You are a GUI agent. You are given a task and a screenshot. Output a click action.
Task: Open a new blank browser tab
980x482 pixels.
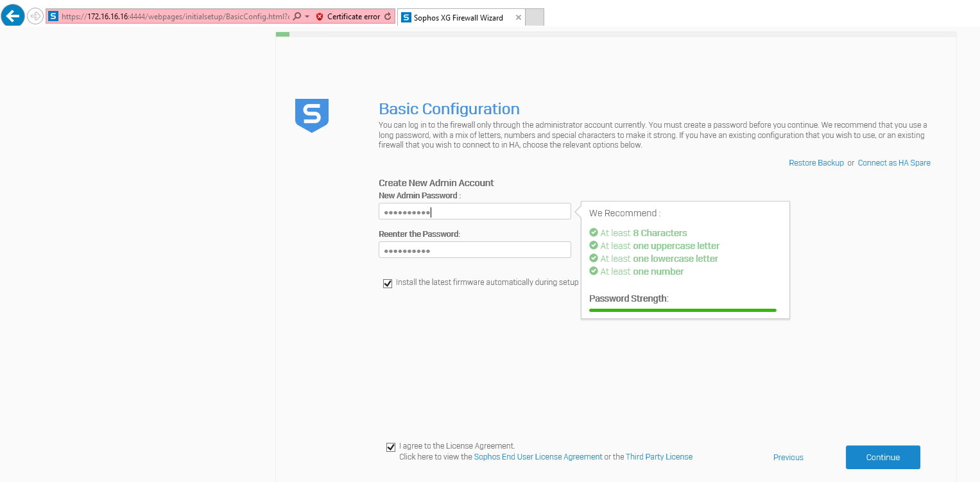pos(535,17)
